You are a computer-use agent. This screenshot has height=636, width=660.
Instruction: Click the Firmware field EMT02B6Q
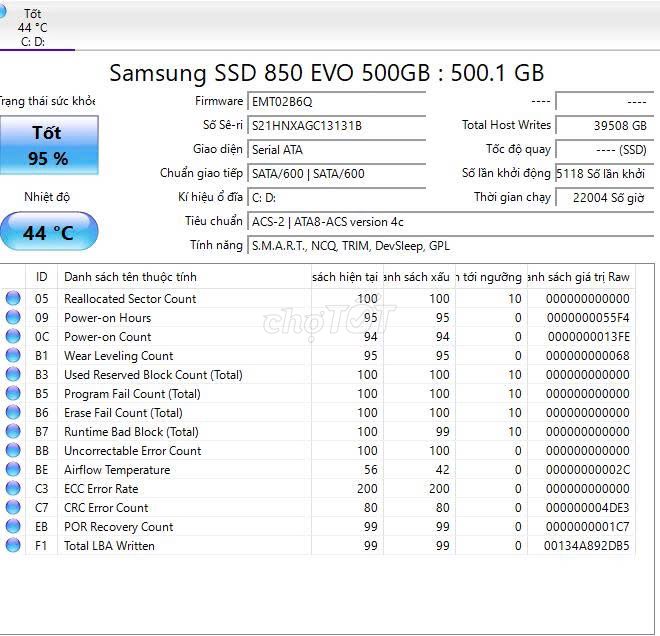337,102
